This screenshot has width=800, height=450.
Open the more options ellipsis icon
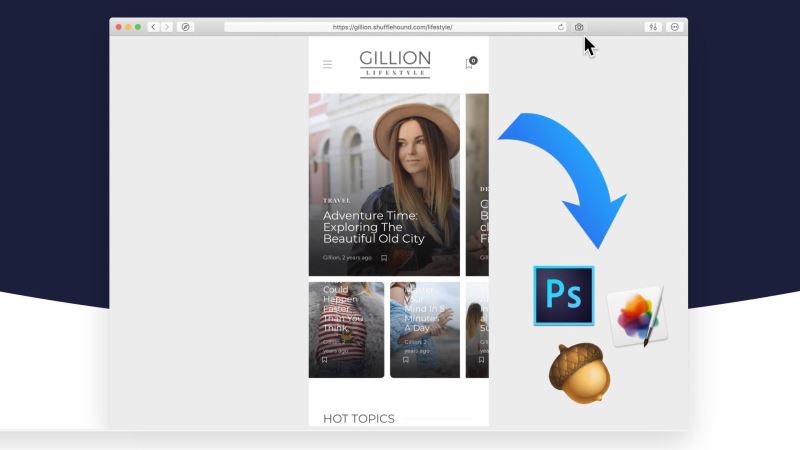(x=674, y=27)
